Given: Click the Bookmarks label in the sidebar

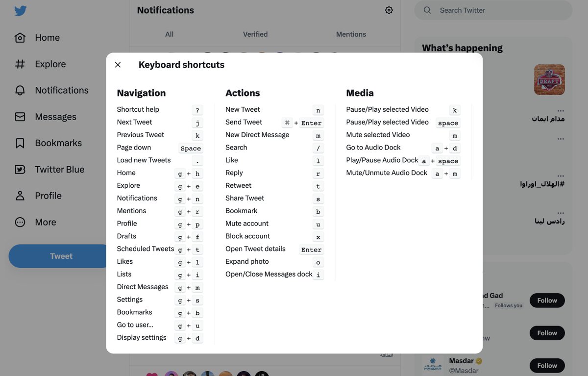Looking at the screenshot, I should tap(58, 143).
